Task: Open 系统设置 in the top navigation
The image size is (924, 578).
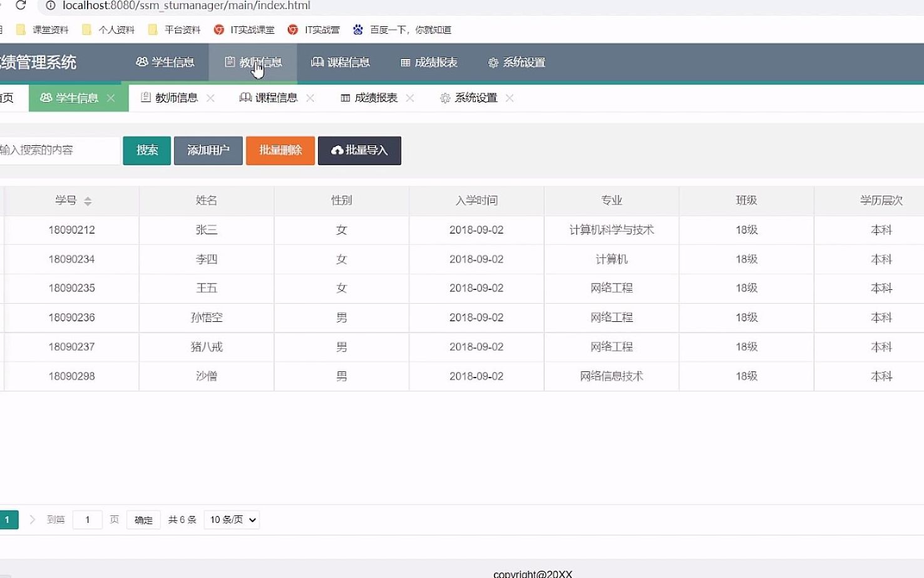Action: tap(516, 62)
